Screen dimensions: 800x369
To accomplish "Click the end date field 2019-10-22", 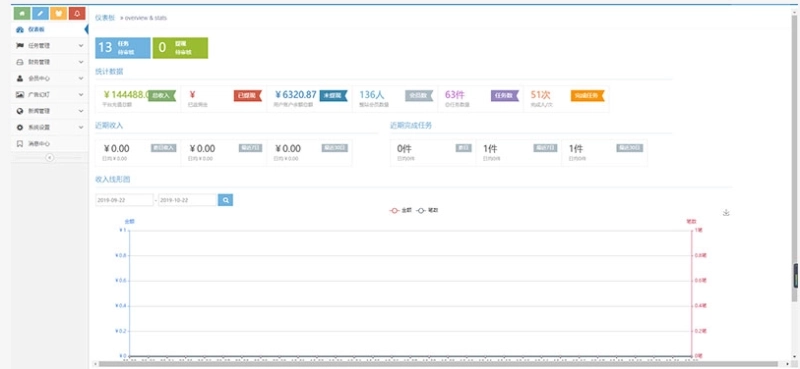I will point(188,200).
